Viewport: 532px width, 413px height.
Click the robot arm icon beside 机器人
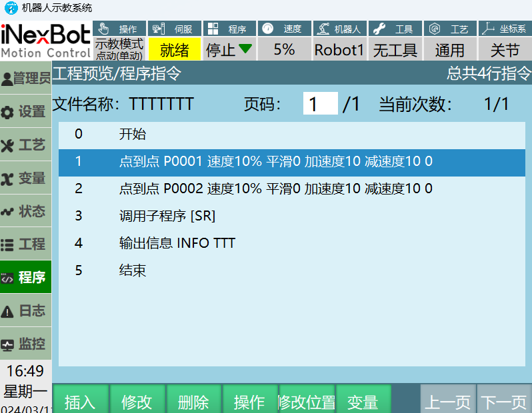coord(323,29)
